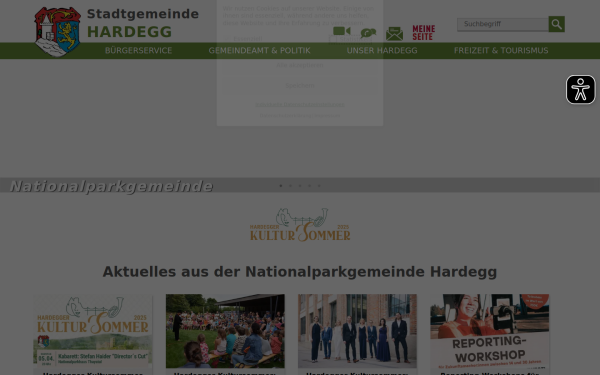Screen dimensions: 600x375
Task: Open the accessibility options figure icon
Action: [x=580, y=90]
